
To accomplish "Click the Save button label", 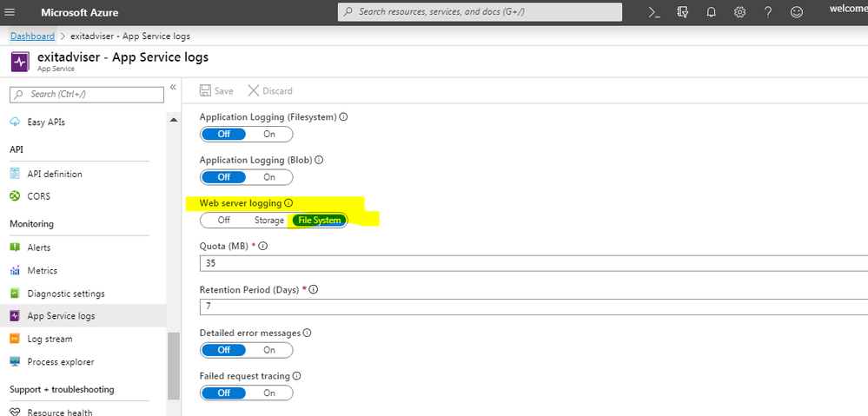I will click(x=223, y=90).
